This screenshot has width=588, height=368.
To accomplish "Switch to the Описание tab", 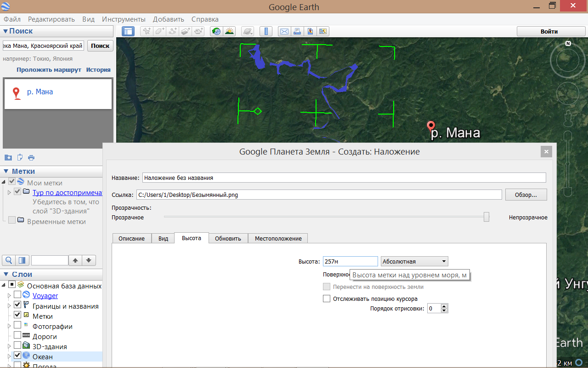I will [132, 238].
